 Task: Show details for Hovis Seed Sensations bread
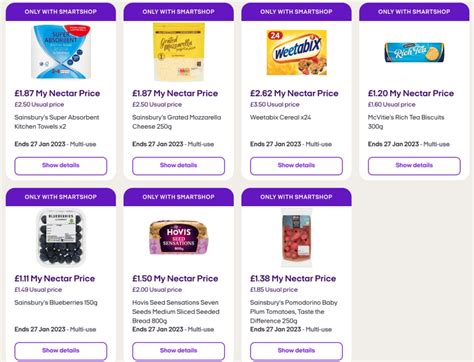click(x=178, y=351)
